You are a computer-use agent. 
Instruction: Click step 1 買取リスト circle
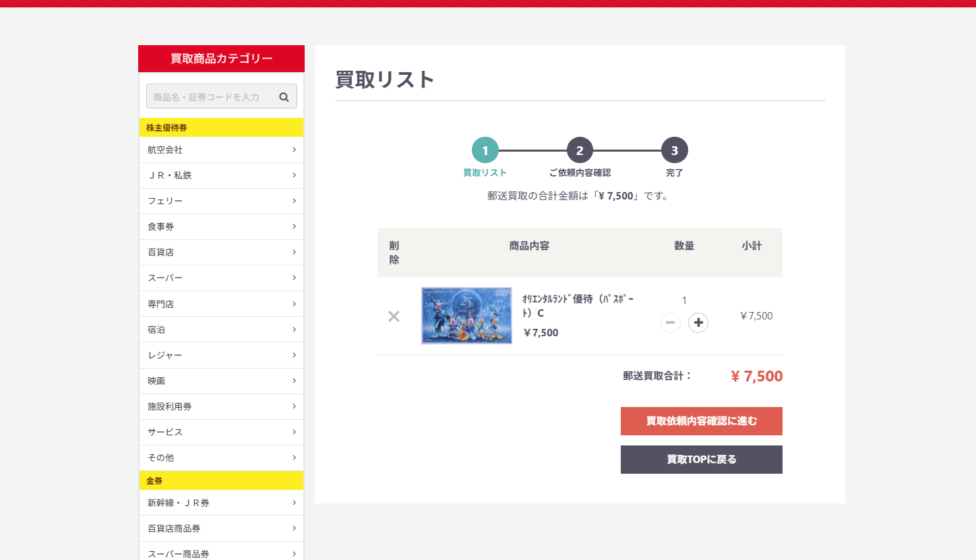tap(485, 150)
